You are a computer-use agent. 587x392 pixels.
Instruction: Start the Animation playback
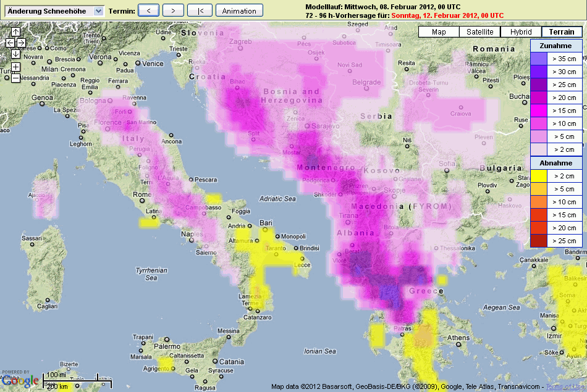239,10
